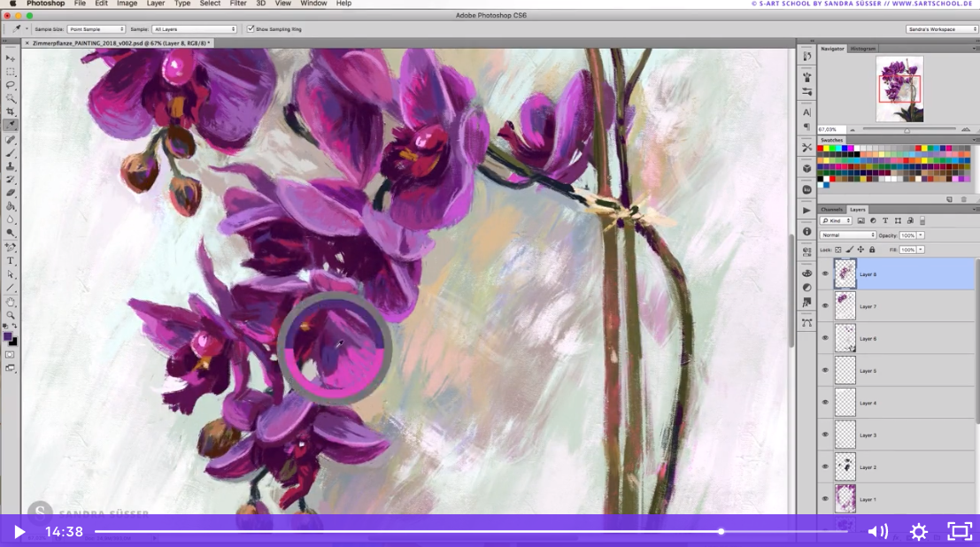Select the Healing Brush tool
Image resolution: width=980 pixels, height=547 pixels.
tap(11, 140)
